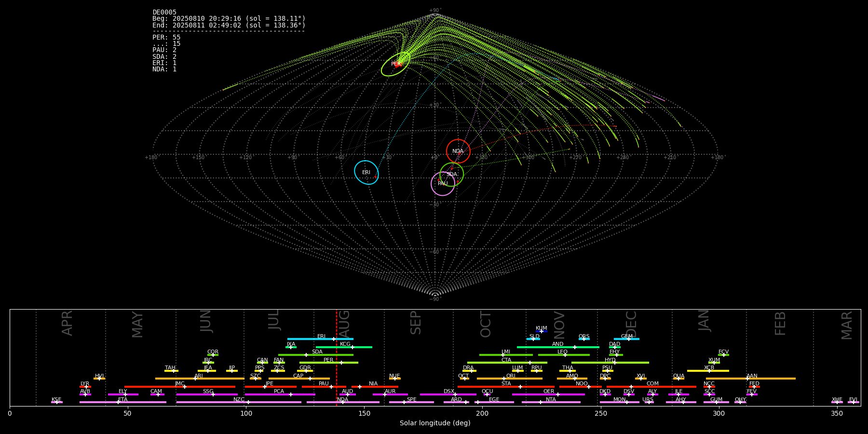Click the red JMC shower bar
Screen dimensions: 868x434
pos(180,386)
